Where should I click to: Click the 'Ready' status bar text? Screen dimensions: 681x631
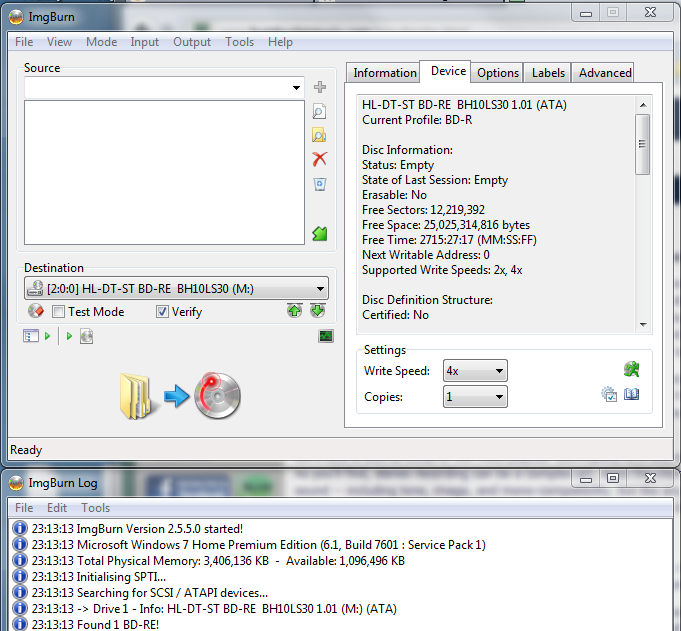point(26,450)
